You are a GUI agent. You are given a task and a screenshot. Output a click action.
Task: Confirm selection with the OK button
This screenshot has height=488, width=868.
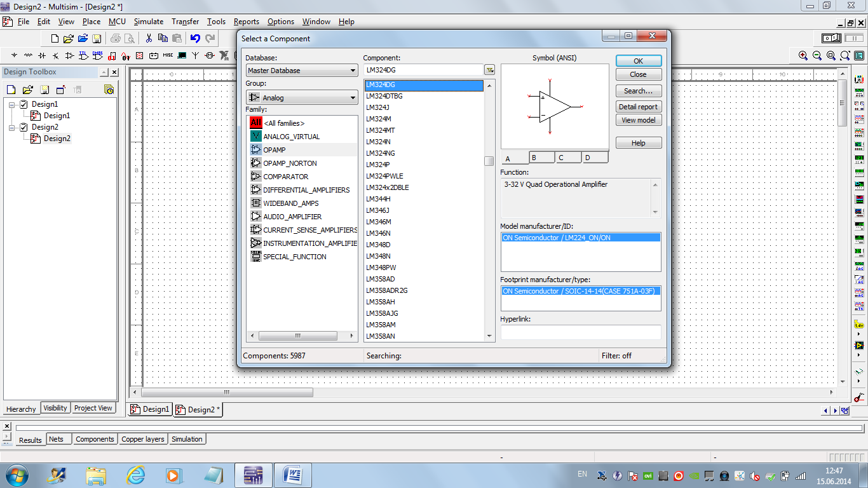[x=639, y=61]
